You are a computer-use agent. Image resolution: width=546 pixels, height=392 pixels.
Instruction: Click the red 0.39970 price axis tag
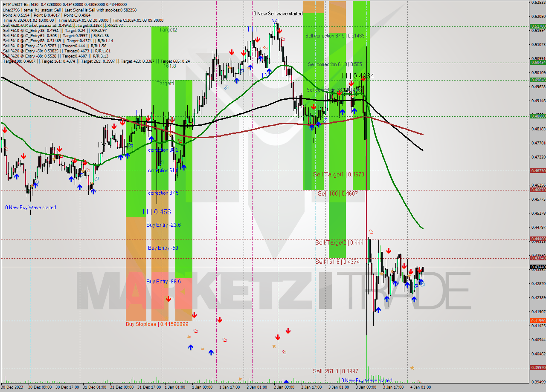[537, 367]
